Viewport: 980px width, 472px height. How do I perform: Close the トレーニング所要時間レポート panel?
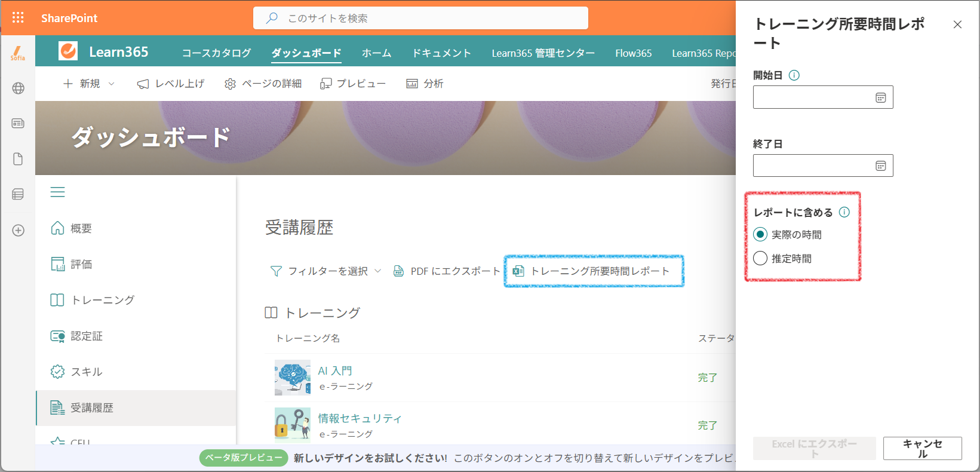pyautogui.click(x=957, y=24)
